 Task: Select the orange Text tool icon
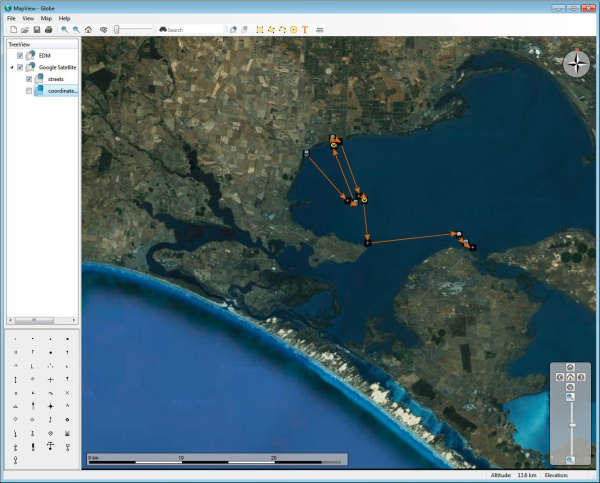[x=304, y=30]
